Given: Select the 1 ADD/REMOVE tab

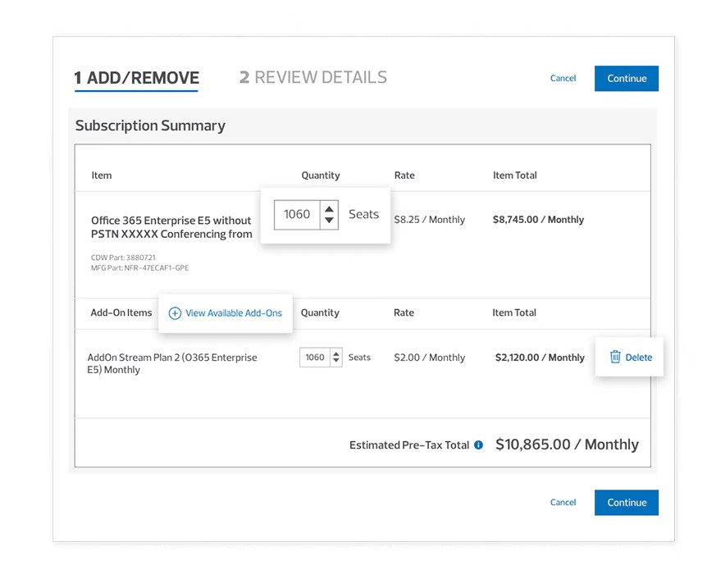Looking at the screenshot, I should [136, 79].
